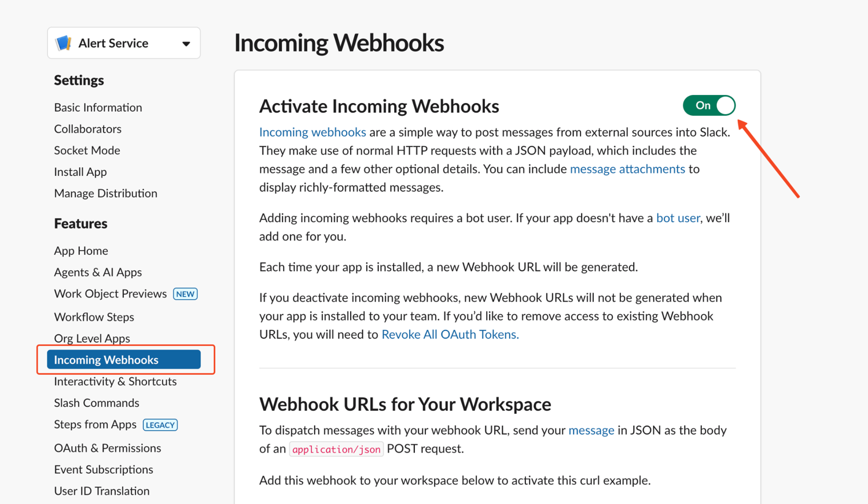Click the application/json code snippet
This screenshot has height=504, width=868.
tap(336, 450)
